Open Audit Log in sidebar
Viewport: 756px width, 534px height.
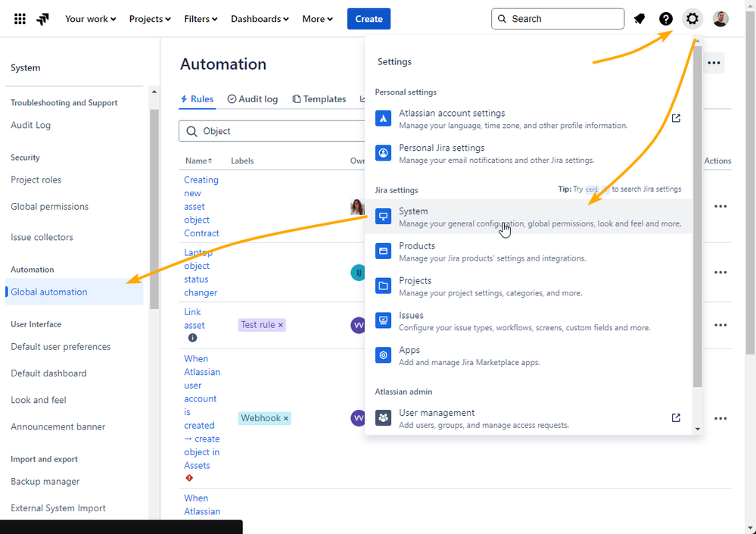pyautogui.click(x=31, y=125)
